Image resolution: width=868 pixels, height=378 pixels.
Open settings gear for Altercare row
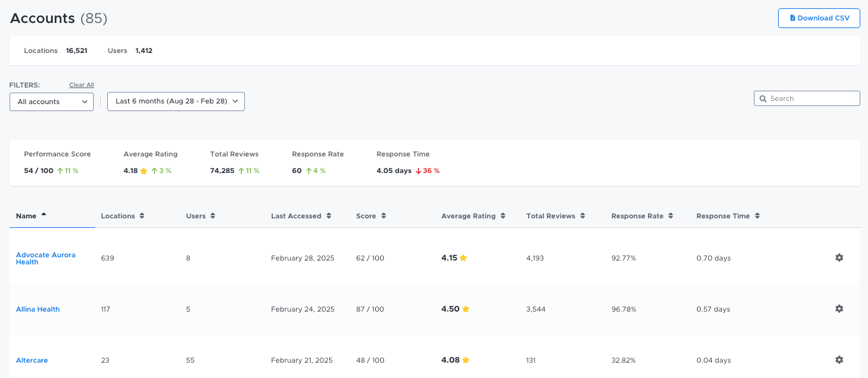click(x=839, y=359)
